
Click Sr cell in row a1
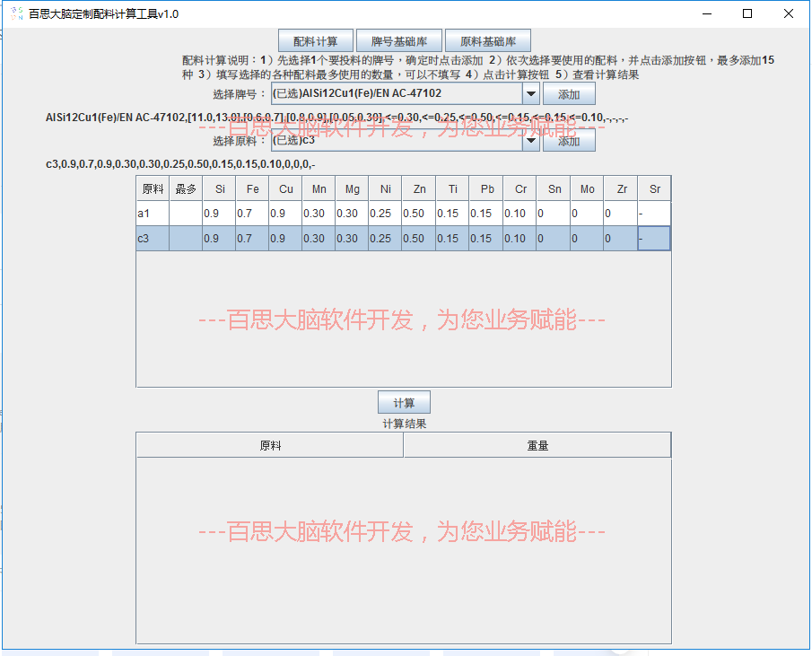point(654,214)
